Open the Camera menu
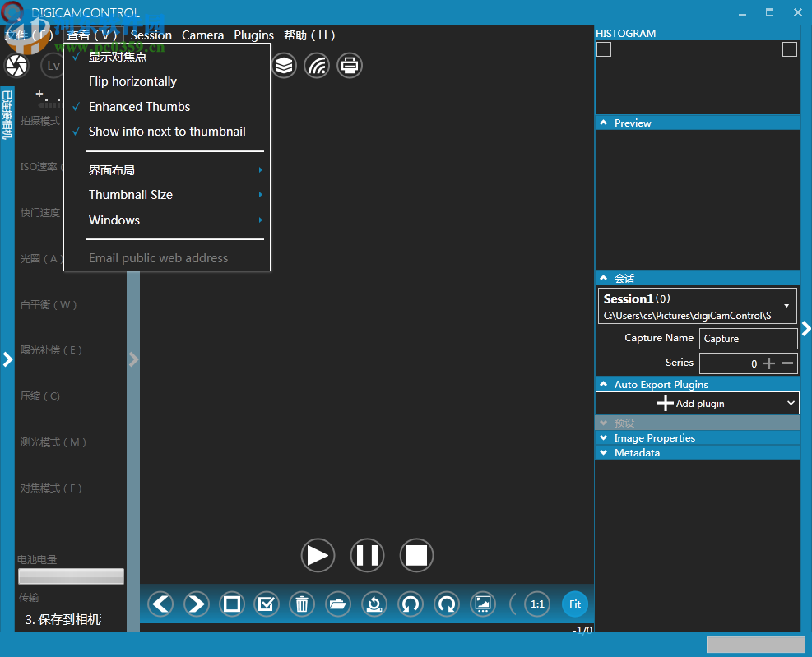The width and height of the screenshot is (812, 657). (202, 35)
